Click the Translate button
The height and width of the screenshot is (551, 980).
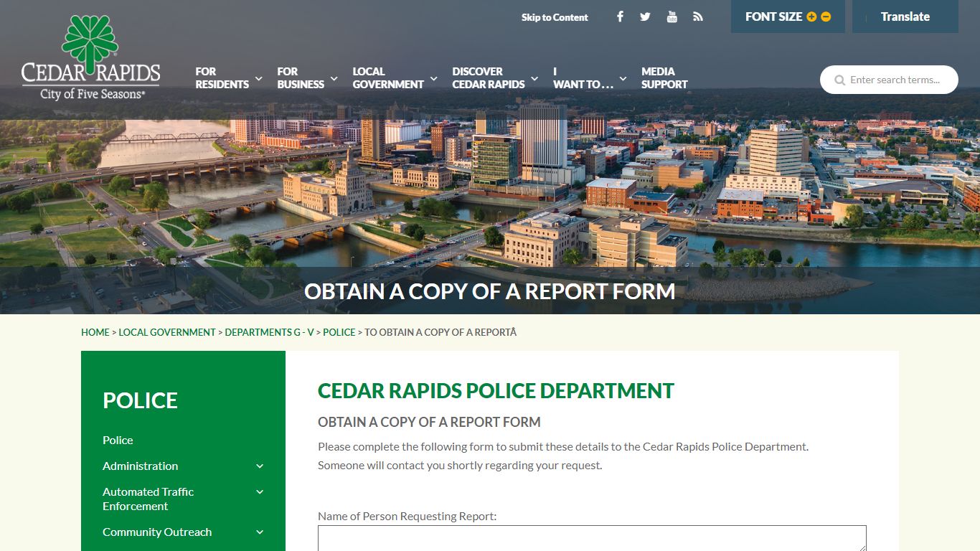click(905, 17)
